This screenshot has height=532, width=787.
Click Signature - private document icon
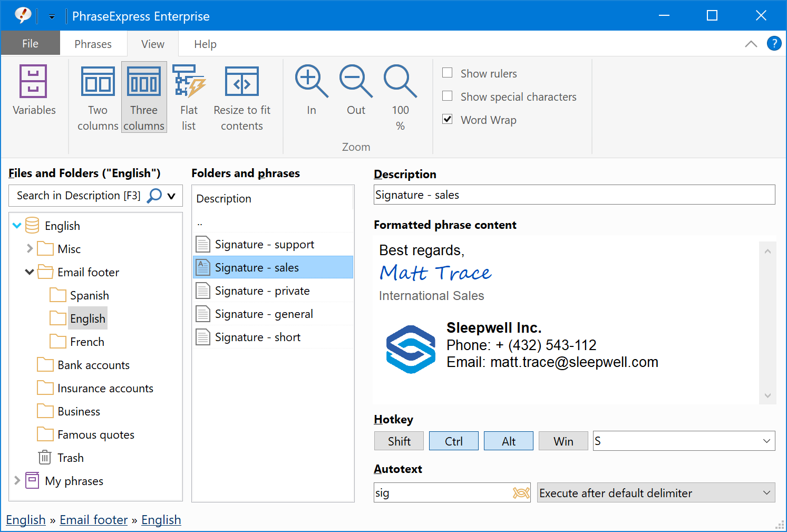203,291
